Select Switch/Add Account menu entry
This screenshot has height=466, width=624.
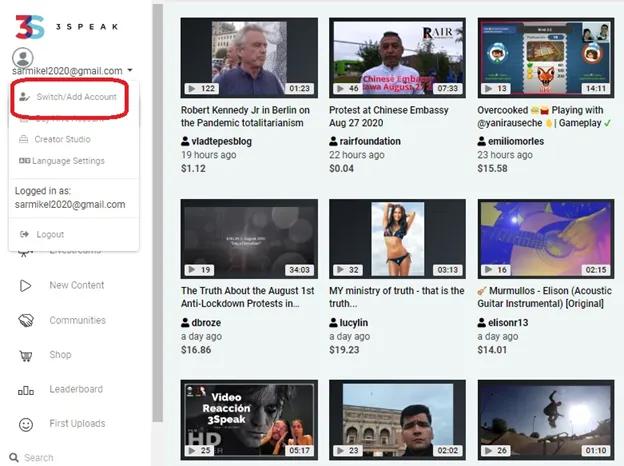tap(69, 97)
